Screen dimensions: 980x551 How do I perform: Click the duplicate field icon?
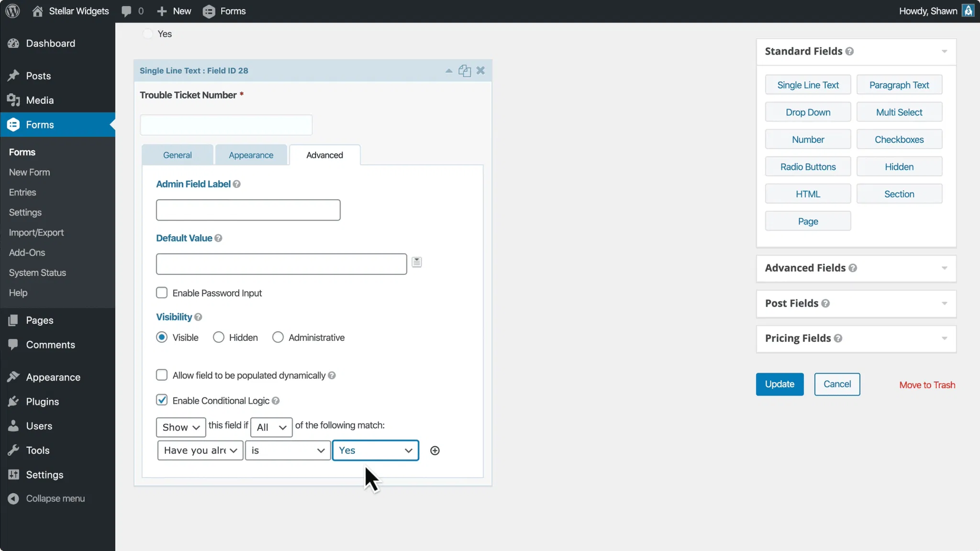coord(464,71)
